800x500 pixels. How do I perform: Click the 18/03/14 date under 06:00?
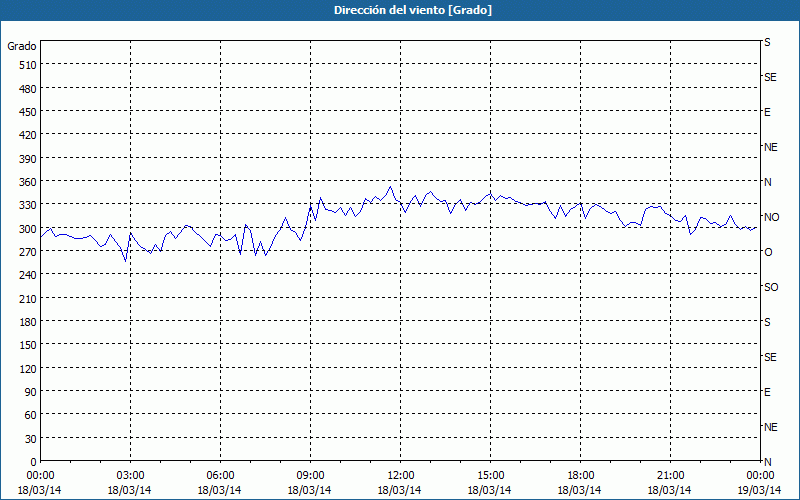[x=219, y=490]
